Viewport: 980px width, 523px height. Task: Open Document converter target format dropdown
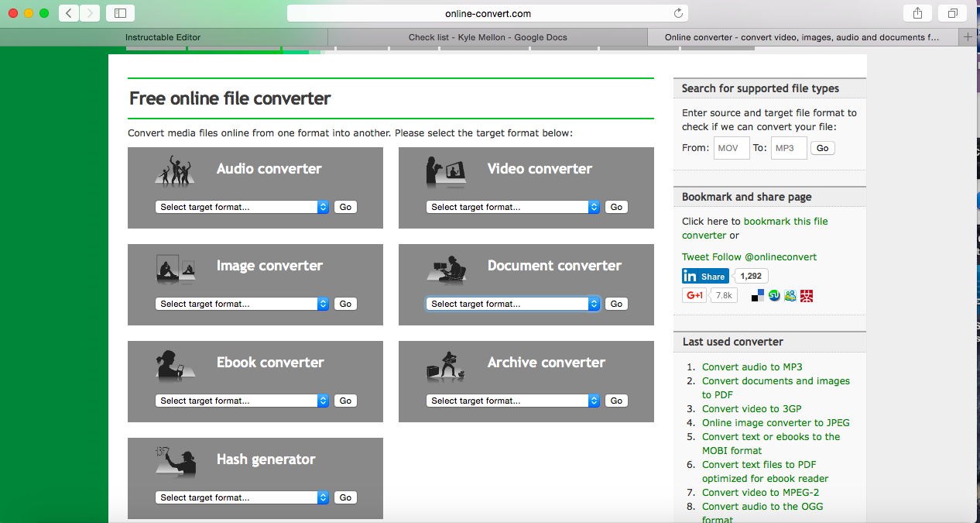point(513,304)
